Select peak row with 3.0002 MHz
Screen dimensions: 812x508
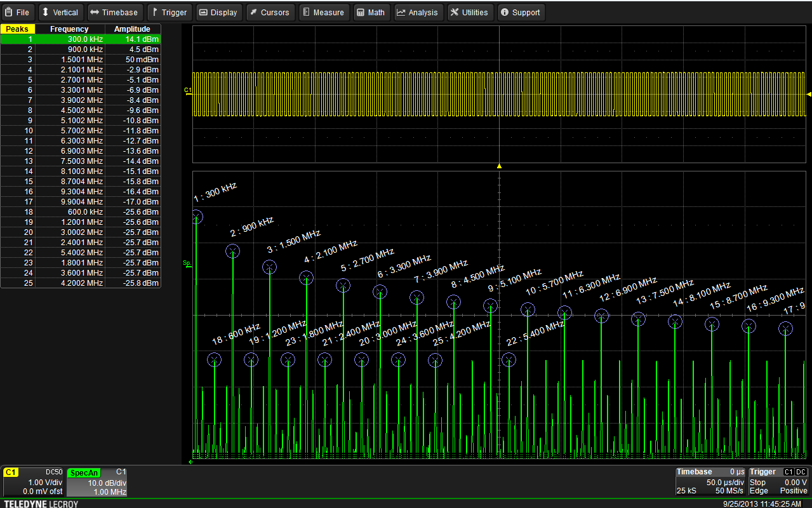pyautogui.click(x=81, y=232)
